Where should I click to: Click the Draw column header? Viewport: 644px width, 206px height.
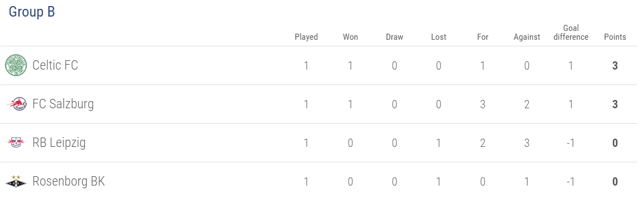click(x=394, y=37)
